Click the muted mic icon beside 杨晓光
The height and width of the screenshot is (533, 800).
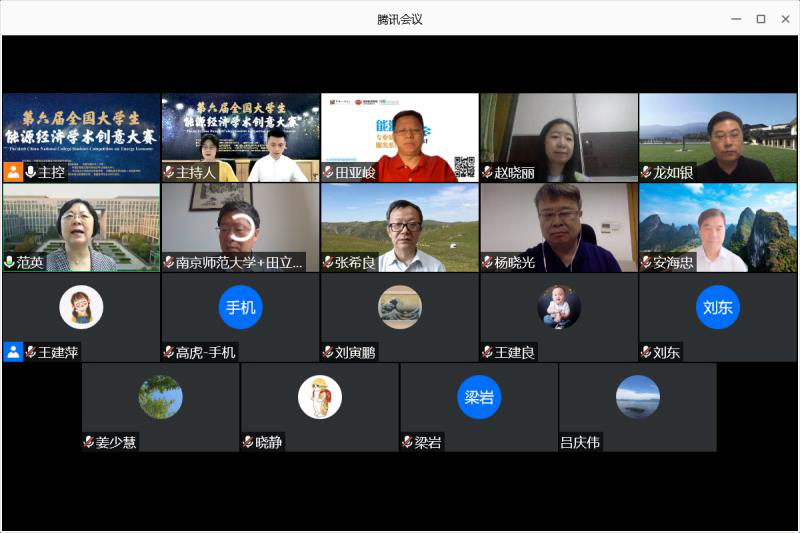[487, 263]
